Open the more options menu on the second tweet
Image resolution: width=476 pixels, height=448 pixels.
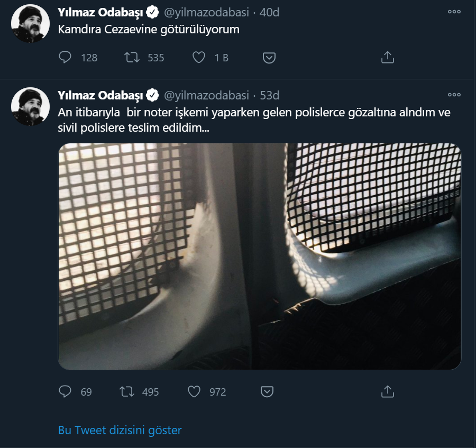[x=453, y=94]
